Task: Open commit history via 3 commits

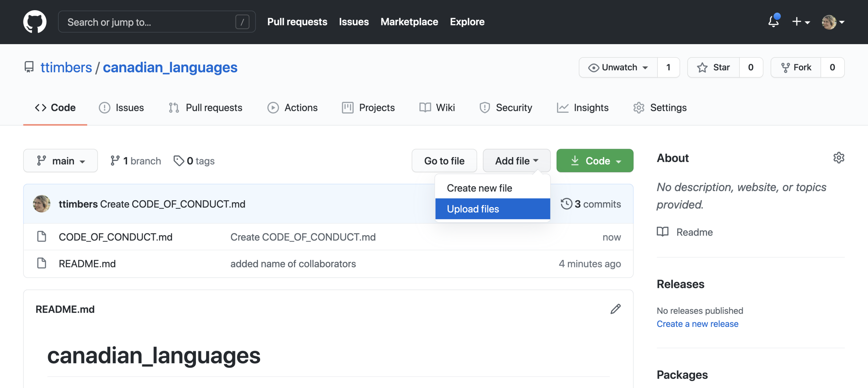Action: [591, 204]
